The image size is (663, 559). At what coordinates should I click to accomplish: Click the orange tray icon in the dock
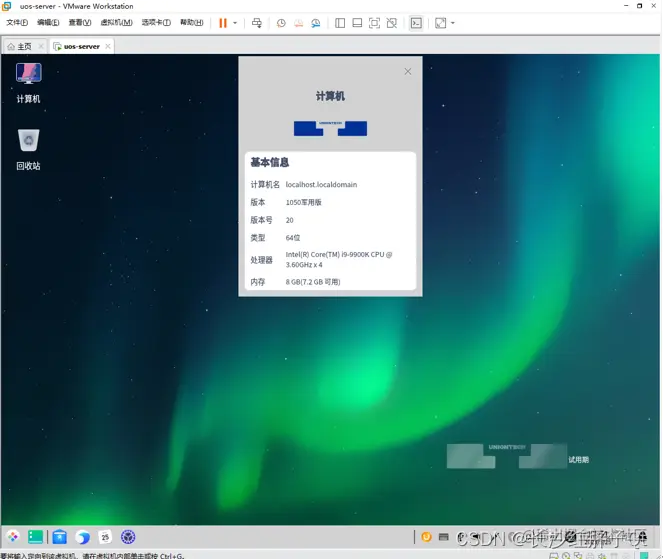click(426, 537)
